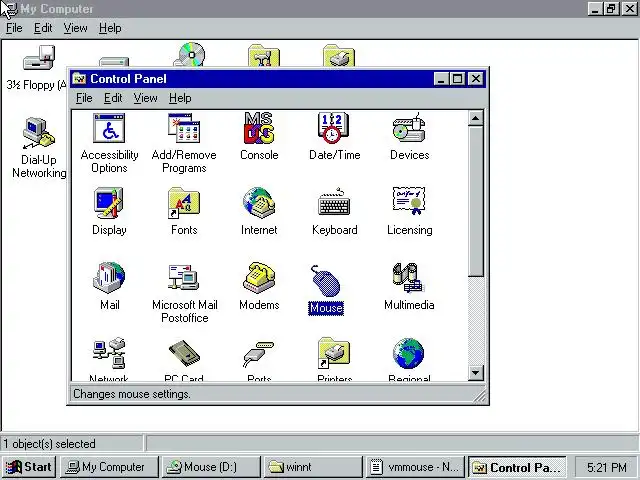The image size is (640, 480).
Task: Open Add/Remove Programs icon
Action: [x=184, y=128]
